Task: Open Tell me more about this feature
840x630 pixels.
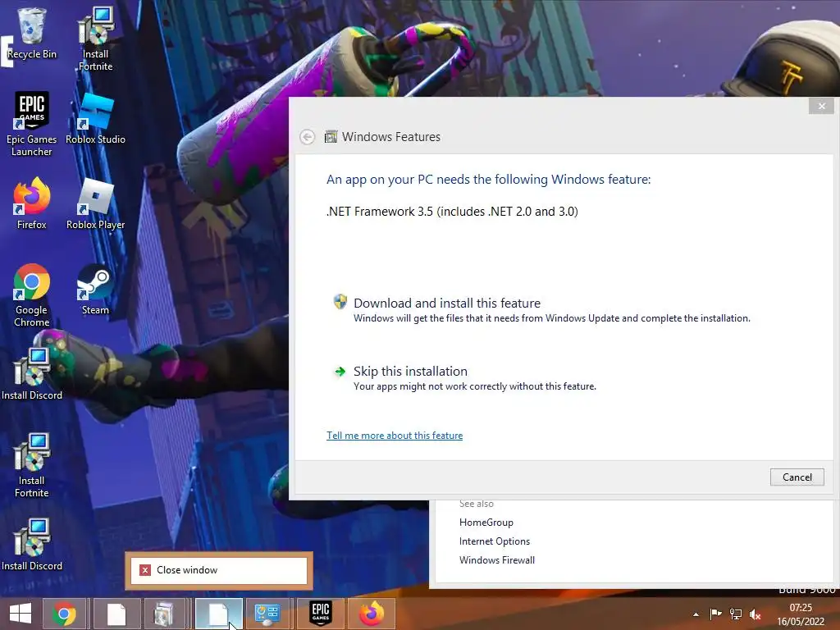Action: coord(395,436)
